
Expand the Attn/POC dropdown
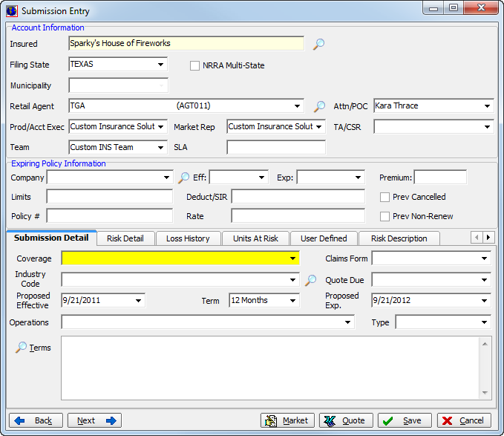[486, 106]
